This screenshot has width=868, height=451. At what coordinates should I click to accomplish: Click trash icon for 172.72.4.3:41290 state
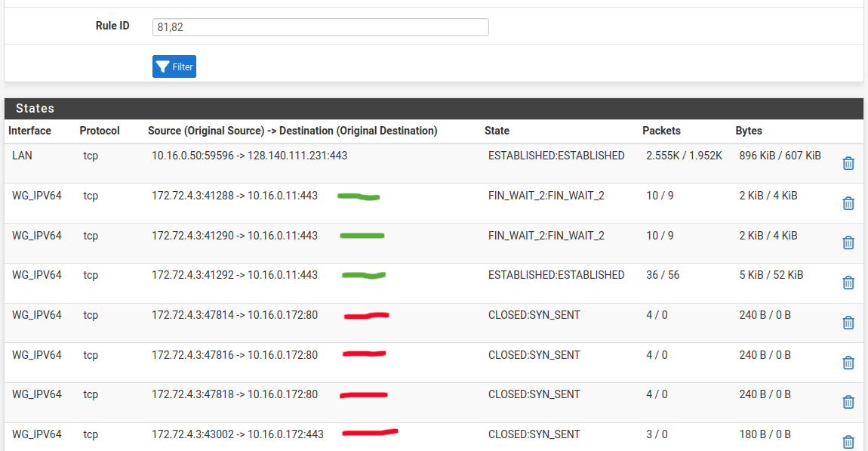(848, 242)
